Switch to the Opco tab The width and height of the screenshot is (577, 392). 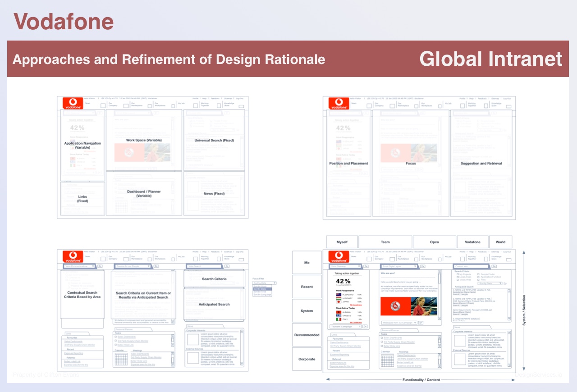[434, 242]
